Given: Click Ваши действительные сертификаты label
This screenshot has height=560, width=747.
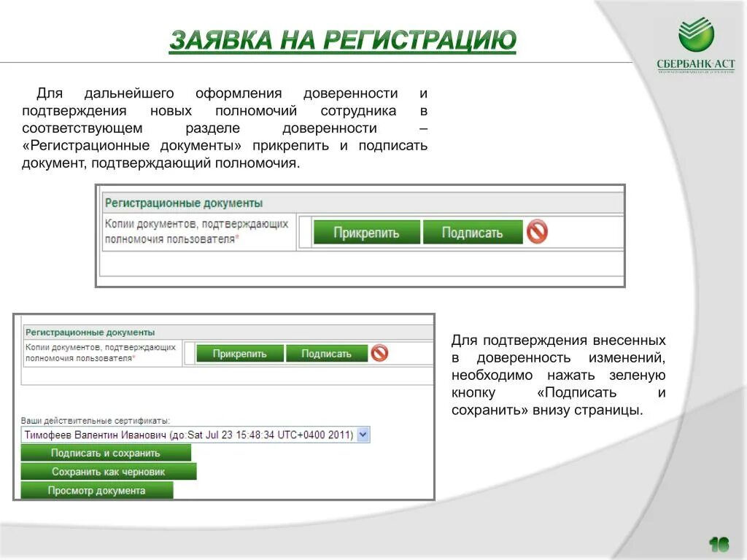Looking at the screenshot, I should [x=96, y=421].
